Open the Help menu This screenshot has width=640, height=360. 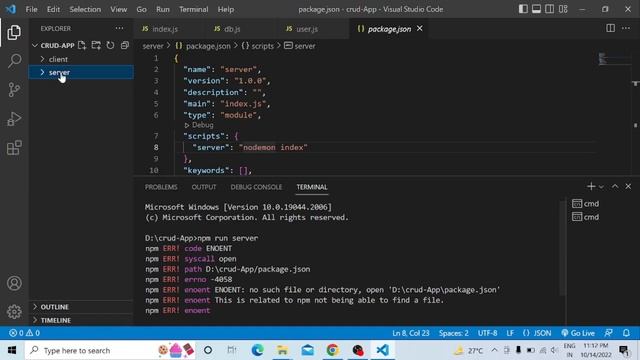[226, 9]
